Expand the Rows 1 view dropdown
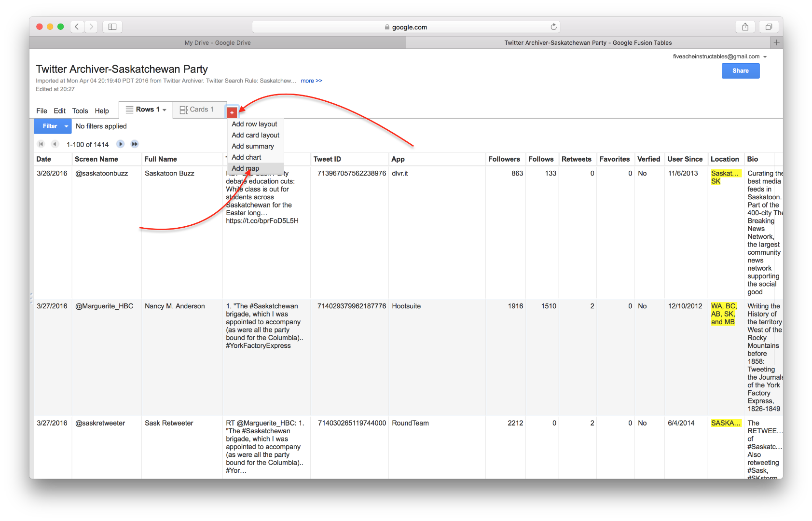This screenshot has height=521, width=812. coord(164,110)
